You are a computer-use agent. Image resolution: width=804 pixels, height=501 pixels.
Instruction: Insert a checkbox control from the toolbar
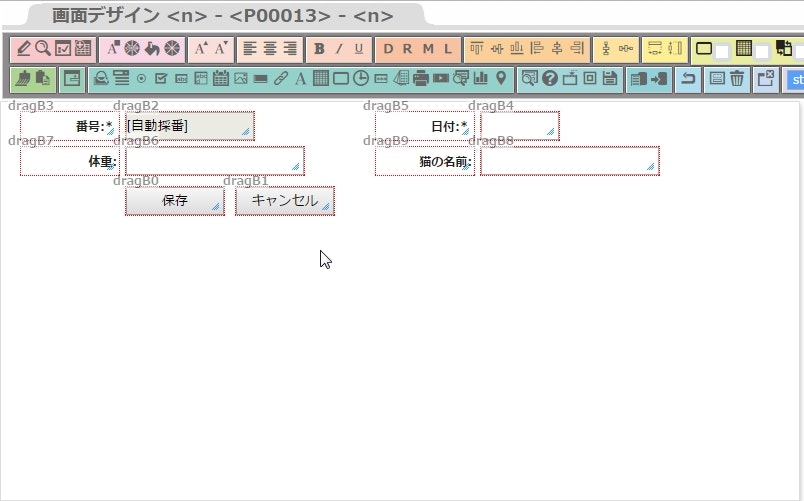161,79
